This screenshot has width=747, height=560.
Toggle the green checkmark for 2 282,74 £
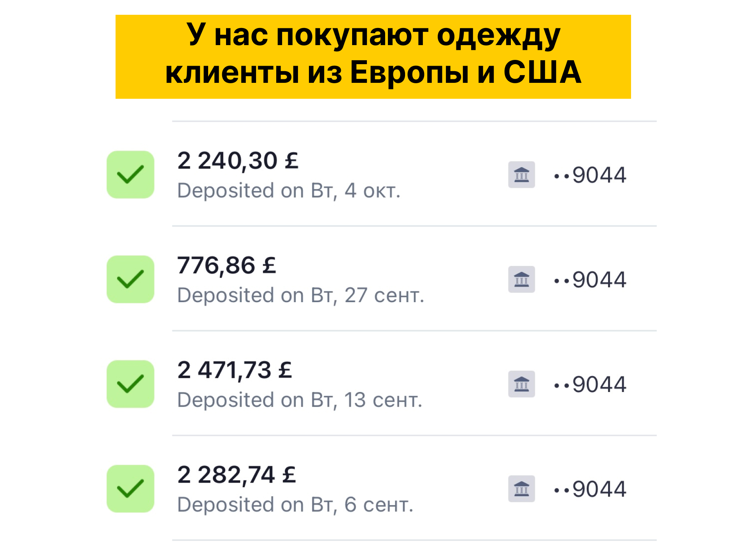click(x=130, y=488)
